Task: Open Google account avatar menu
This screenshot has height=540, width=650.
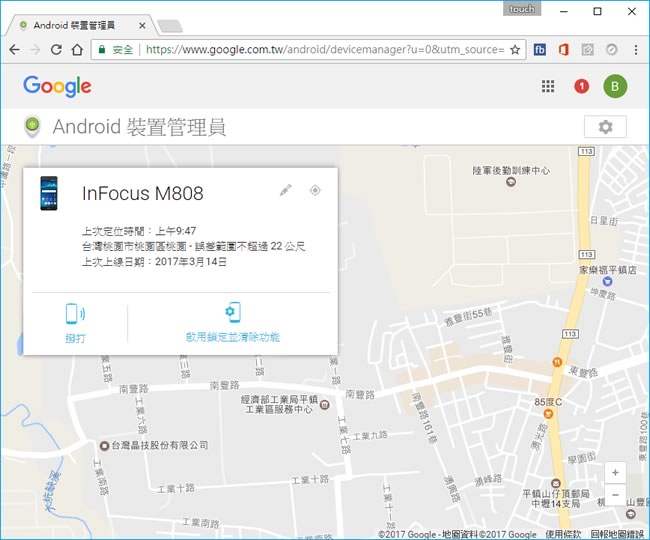Action: pyautogui.click(x=615, y=87)
